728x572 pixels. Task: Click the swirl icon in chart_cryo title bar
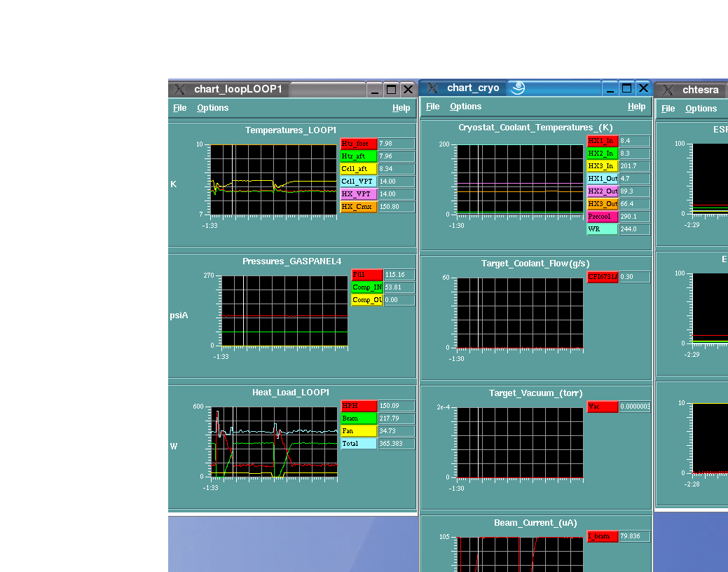tap(518, 88)
